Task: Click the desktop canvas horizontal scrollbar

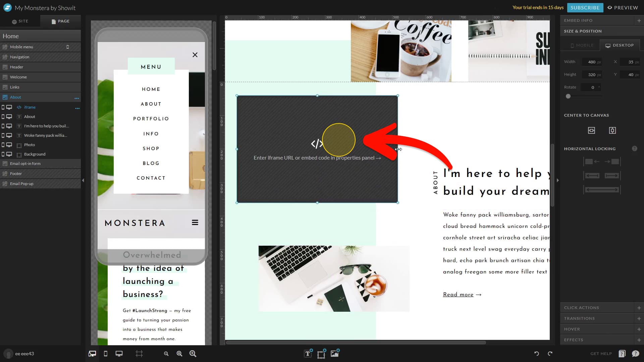Action: [x=356, y=343]
